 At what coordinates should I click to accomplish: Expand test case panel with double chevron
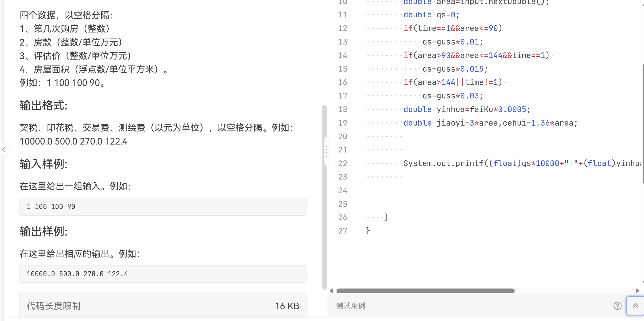[635, 306]
